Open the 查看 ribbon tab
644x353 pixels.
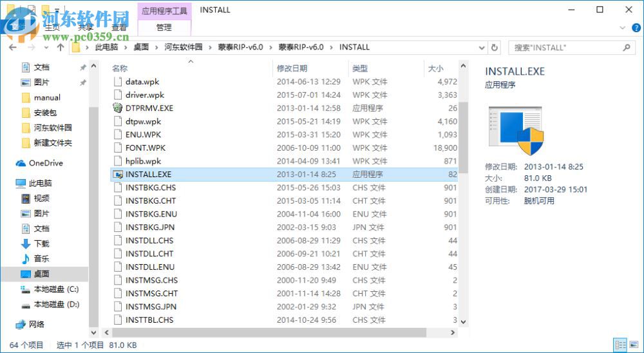coord(119,28)
